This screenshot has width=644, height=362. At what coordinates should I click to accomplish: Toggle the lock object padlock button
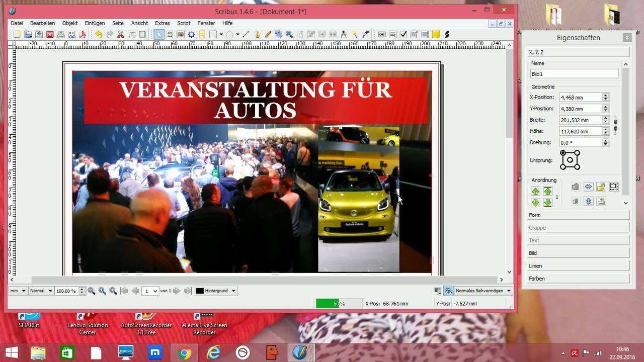(x=601, y=187)
